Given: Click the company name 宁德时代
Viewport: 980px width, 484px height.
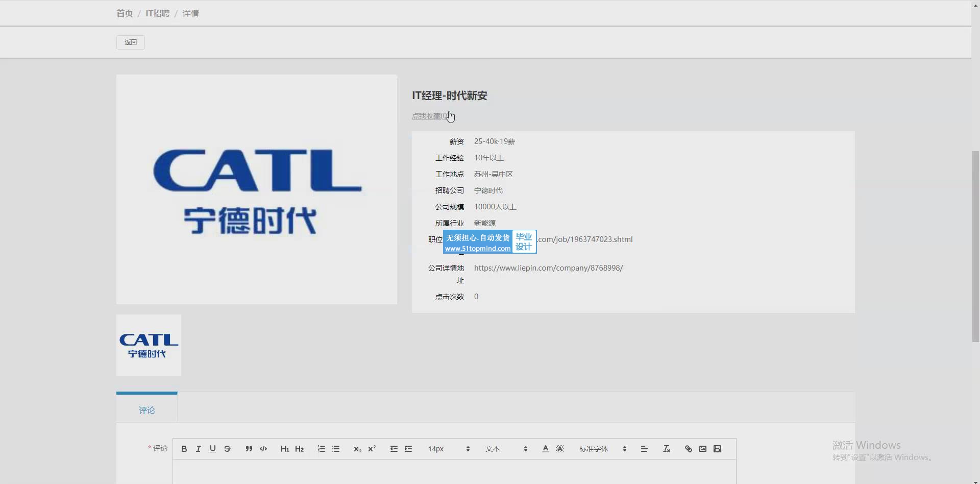Looking at the screenshot, I should [x=488, y=190].
